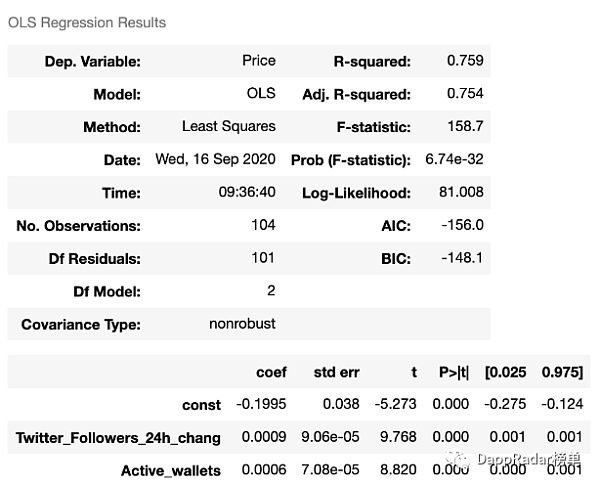Select the date "Wed, 16 Sep 2020"
The image size is (600, 486).
click(215, 160)
